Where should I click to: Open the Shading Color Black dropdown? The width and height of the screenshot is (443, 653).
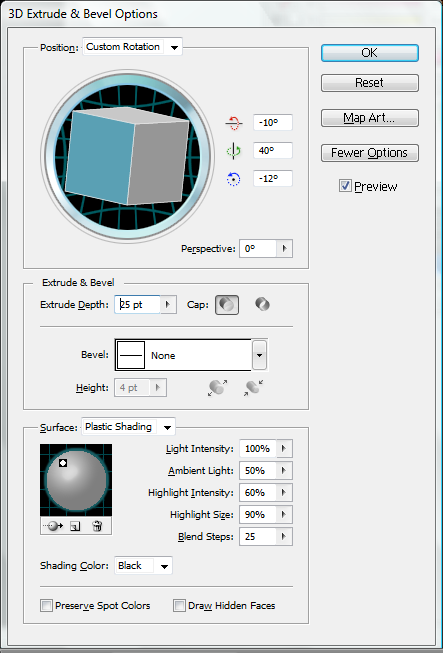[x=143, y=566]
